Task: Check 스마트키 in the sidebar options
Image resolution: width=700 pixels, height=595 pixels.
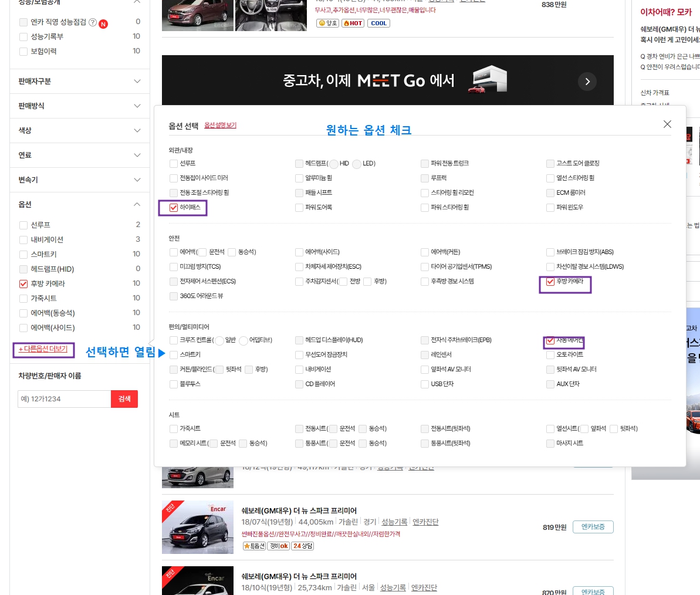Action: coord(23,255)
